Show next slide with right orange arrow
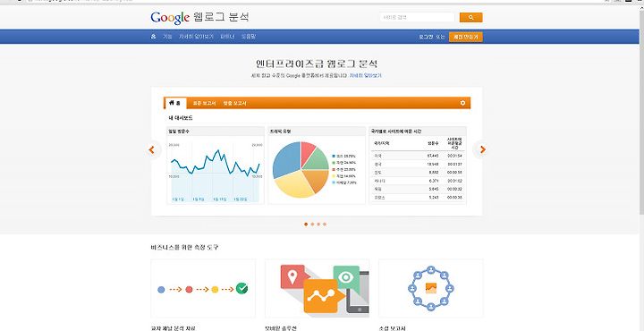The height and width of the screenshot is (331, 644). (483, 149)
